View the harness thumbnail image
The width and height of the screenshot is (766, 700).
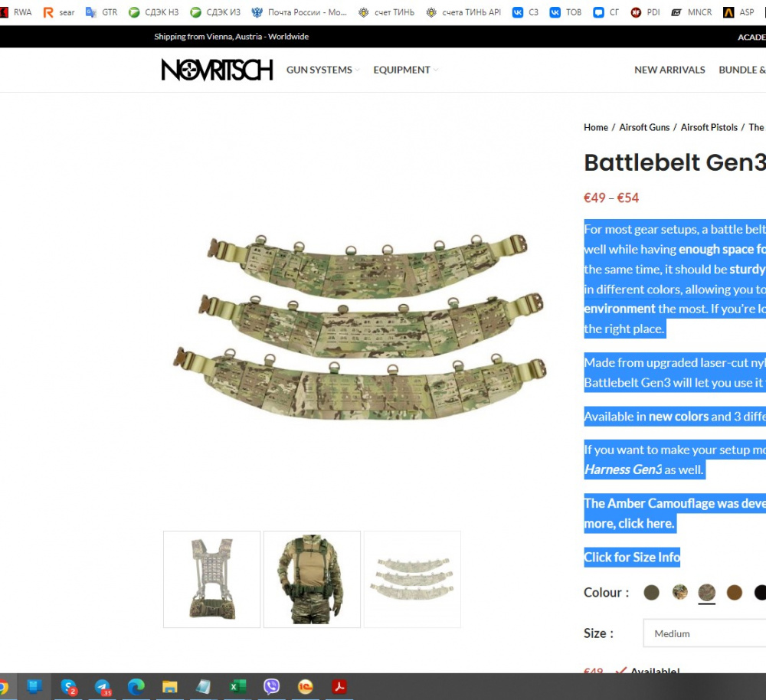(x=211, y=579)
